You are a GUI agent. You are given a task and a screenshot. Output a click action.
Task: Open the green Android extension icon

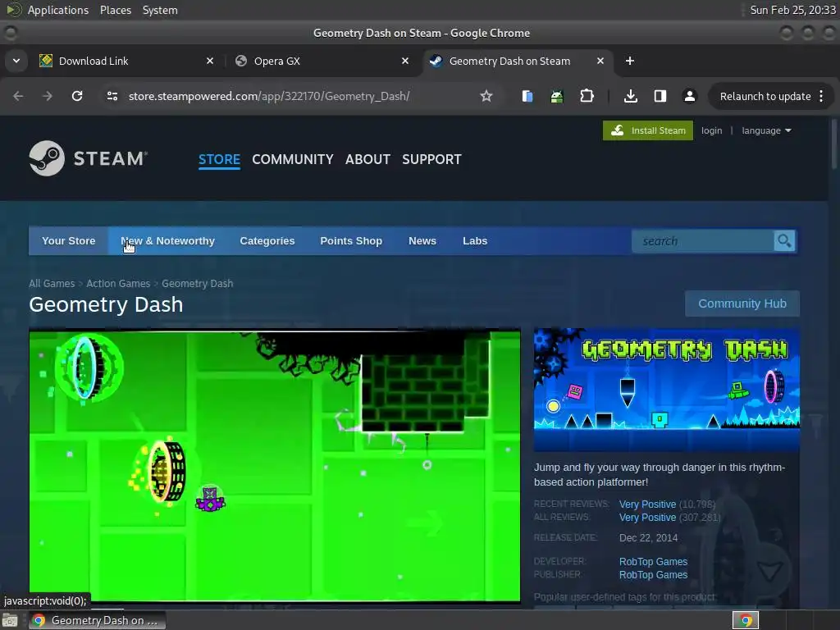[557, 96]
